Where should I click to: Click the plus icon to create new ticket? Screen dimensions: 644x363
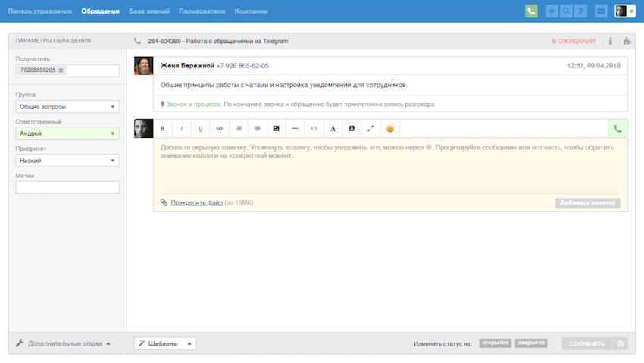tap(551, 11)
